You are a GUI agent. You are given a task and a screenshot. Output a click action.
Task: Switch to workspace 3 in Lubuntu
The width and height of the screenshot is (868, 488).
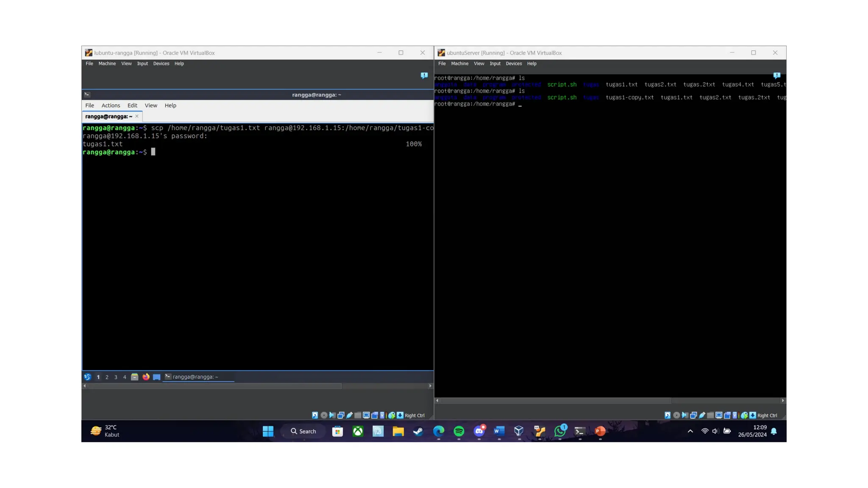[x=116, y=377]
